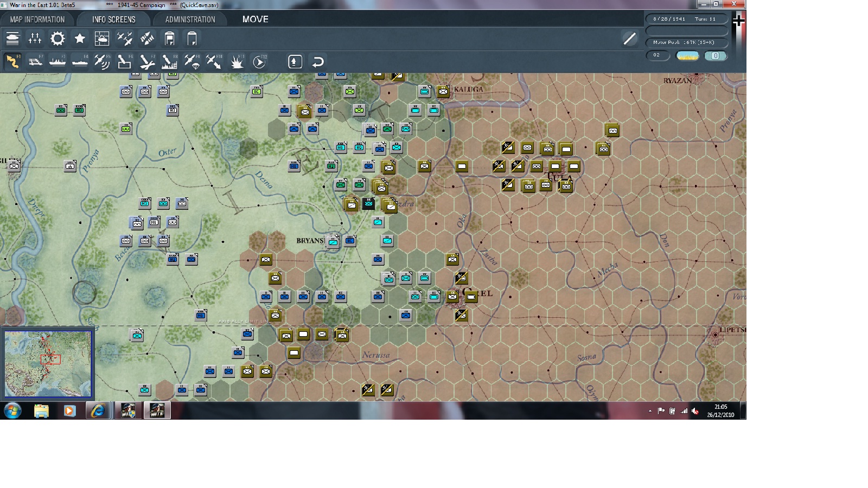Click the end turn (F12) icon
Viewport: 868px width, 488px height.
tap(259, 61)
